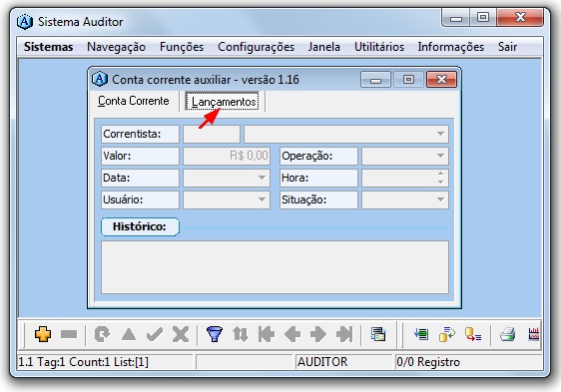561x392 pixels.
Task: Go to the first record icon
Action: pyautogui.click(x=267, y=334)
